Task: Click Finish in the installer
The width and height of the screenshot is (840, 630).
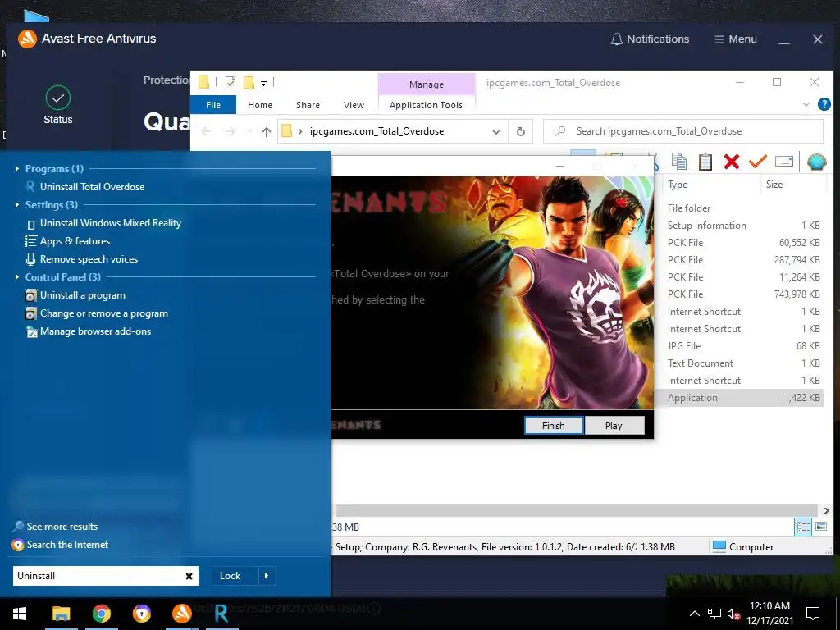Action: click(554, 426)
